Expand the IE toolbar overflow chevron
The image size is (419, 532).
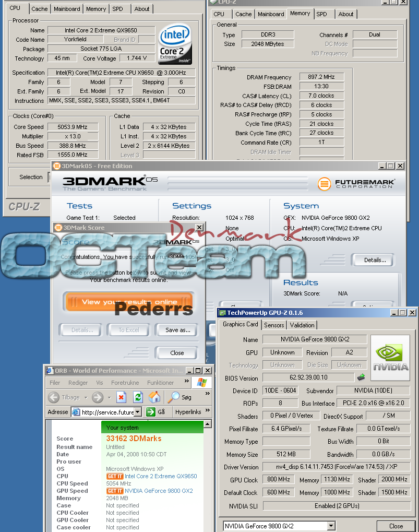tap(208, 394)
